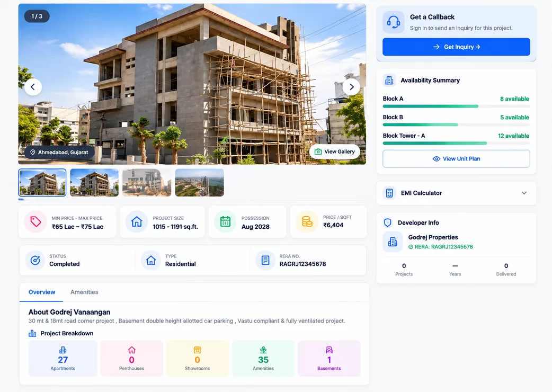This screenshot has width=552, height=392.
Task: Click the Status target icon
Action: point(35,260)
